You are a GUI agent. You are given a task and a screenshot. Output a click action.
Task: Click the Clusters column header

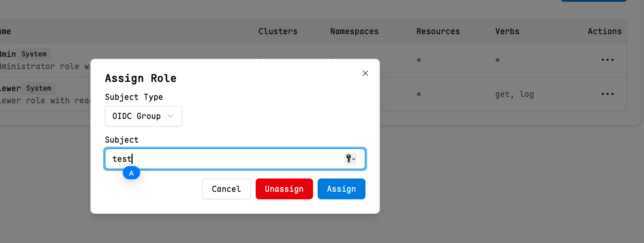coord(278,31)
